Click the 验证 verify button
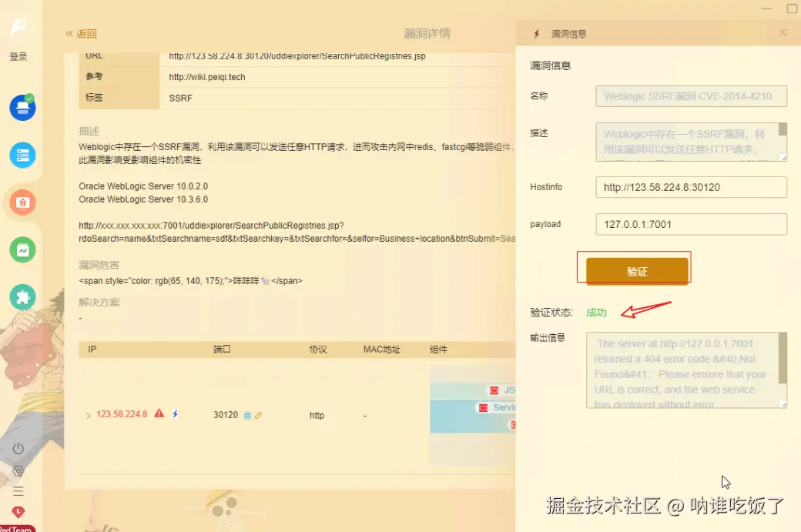Screen dimensions: 801x532 tap(637, 270)
